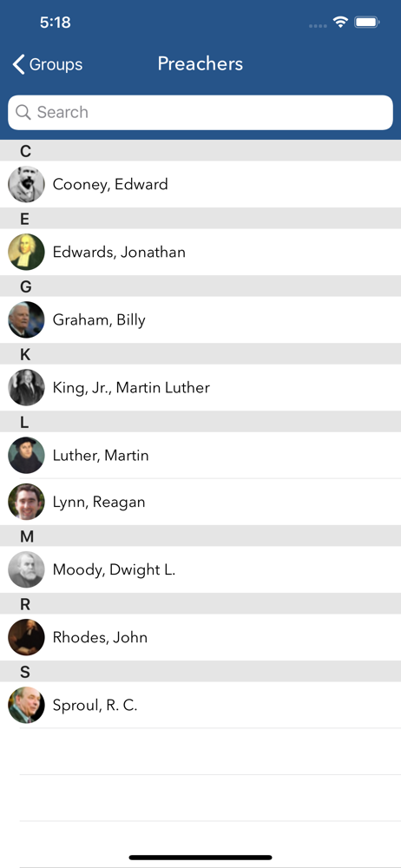Screen dimensions: 401x868
Task: Tap R. C. Sproul's avatar
Action: (26, 705)
